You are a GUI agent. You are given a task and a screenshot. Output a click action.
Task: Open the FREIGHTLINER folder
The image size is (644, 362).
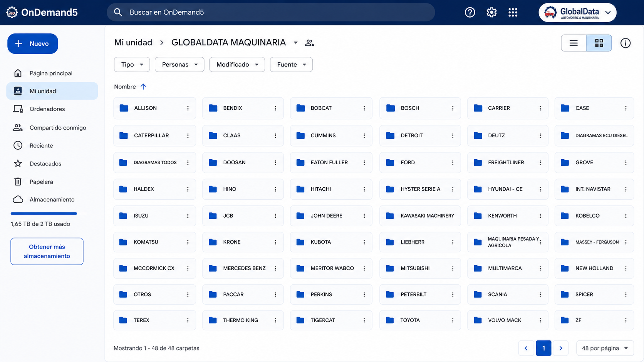(508, 162)
